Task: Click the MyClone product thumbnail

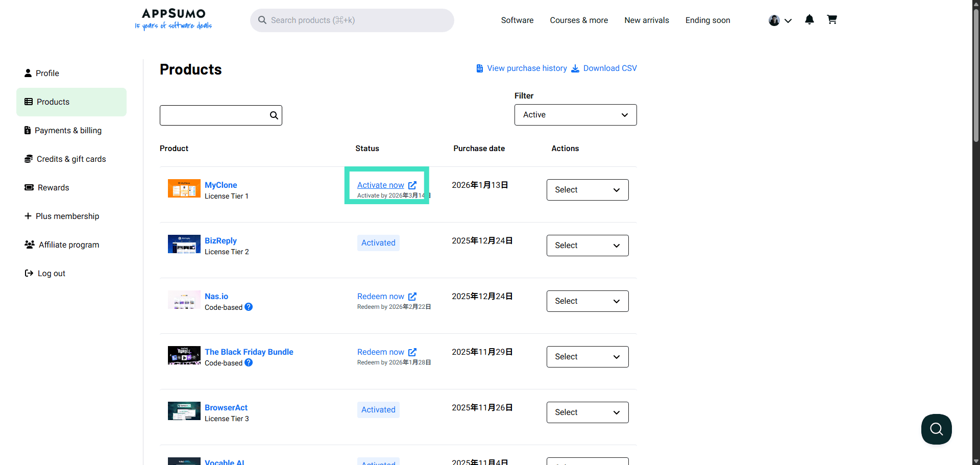Action: [x=184, y=189]
